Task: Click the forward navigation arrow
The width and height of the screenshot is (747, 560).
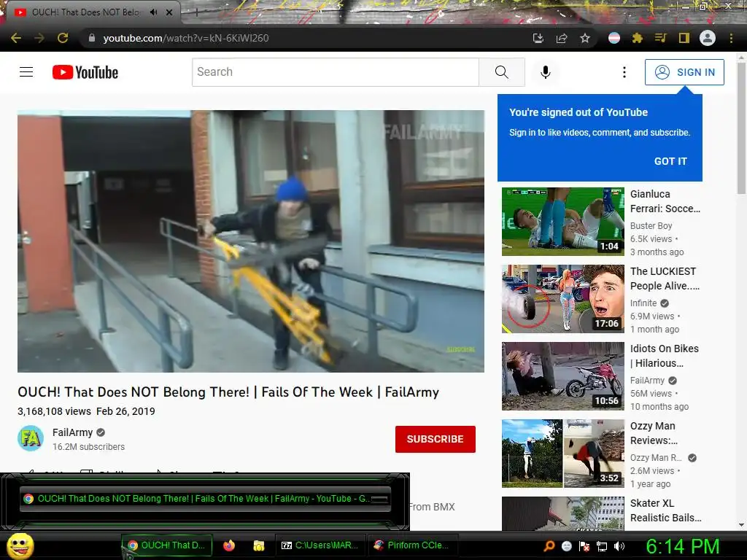Action: pyautogui.click(x=39, y=38)
